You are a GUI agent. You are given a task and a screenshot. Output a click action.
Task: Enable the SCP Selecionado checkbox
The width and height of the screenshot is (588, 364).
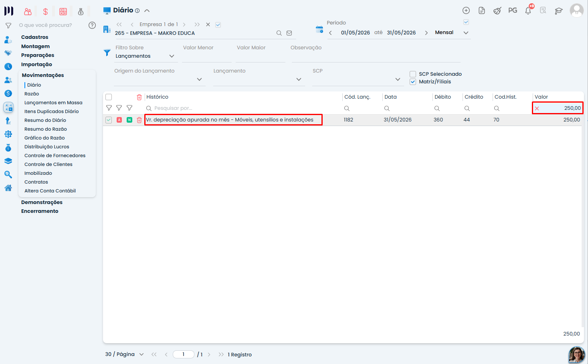pos(413,74)
